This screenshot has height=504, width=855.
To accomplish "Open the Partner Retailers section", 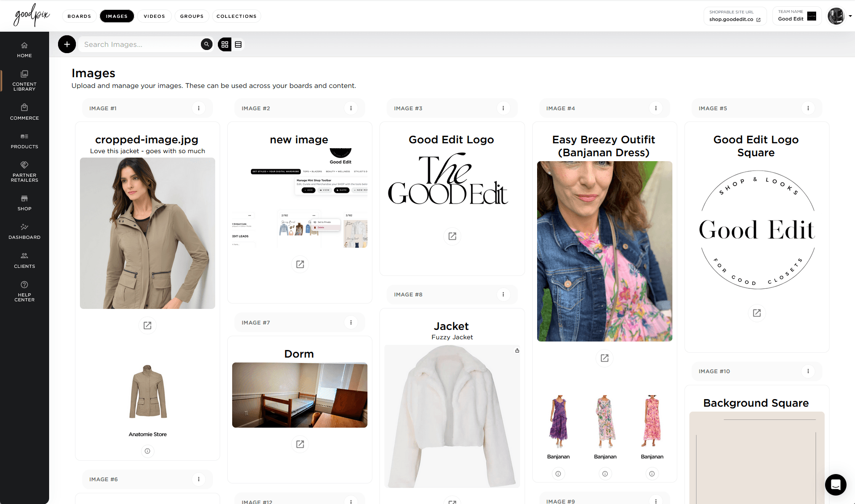I will tap(24, 171).
